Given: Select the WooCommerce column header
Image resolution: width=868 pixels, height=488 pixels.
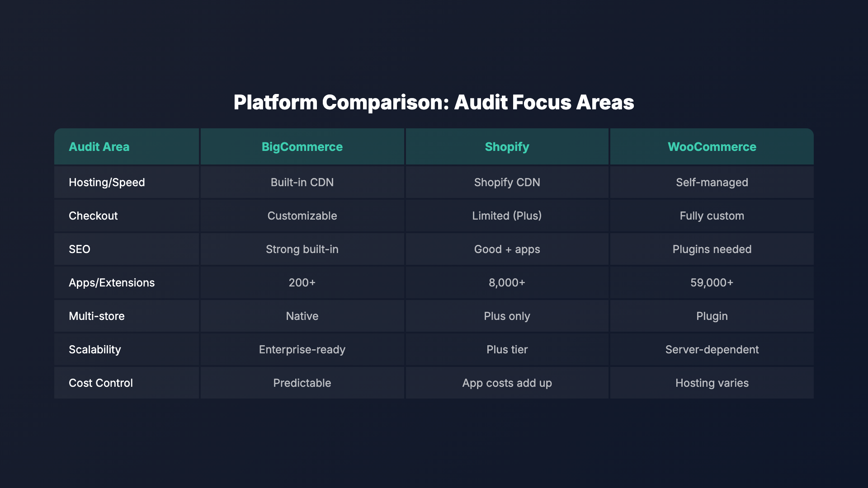Looking at the screenshot, I should (712, 146).
